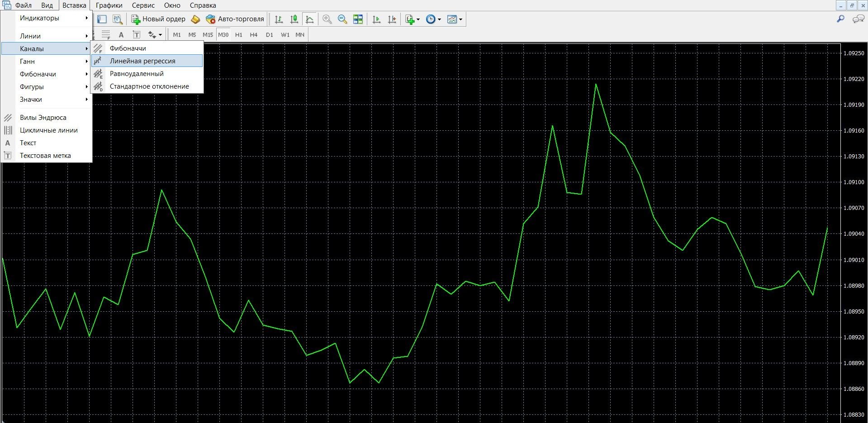Click the periodicity clock icon
Screen dimensions: 868x423
431,19
